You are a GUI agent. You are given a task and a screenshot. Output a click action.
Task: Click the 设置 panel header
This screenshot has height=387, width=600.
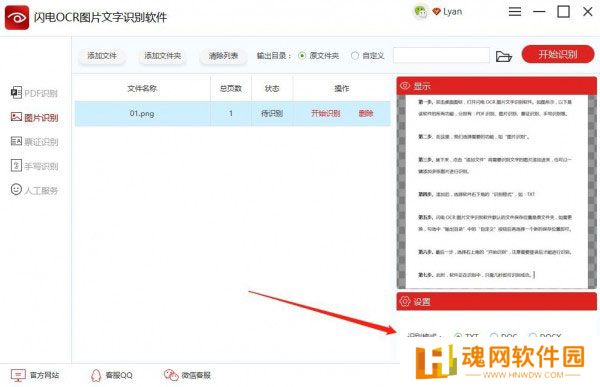tap(497, 301)
